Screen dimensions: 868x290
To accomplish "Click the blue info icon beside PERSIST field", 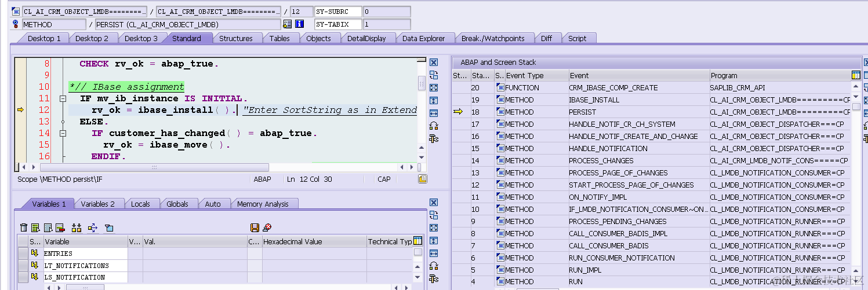I will pos(300,24).
